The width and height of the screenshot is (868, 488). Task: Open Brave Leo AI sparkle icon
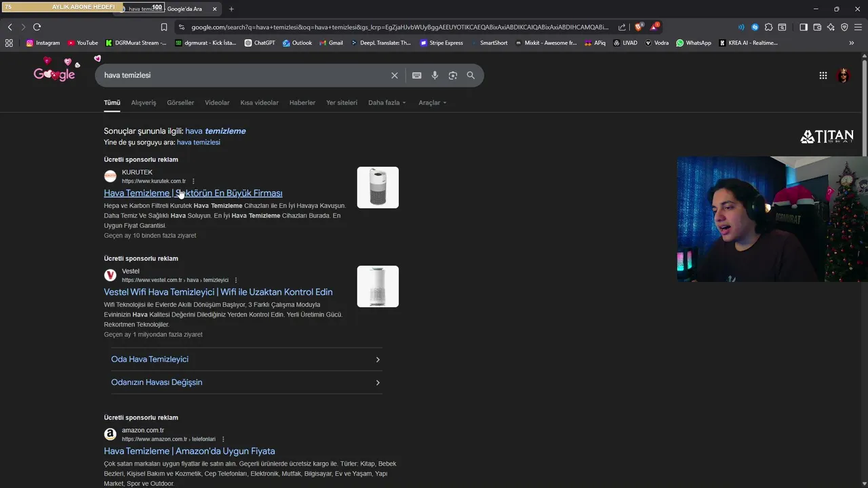click(x=831, y=27)
